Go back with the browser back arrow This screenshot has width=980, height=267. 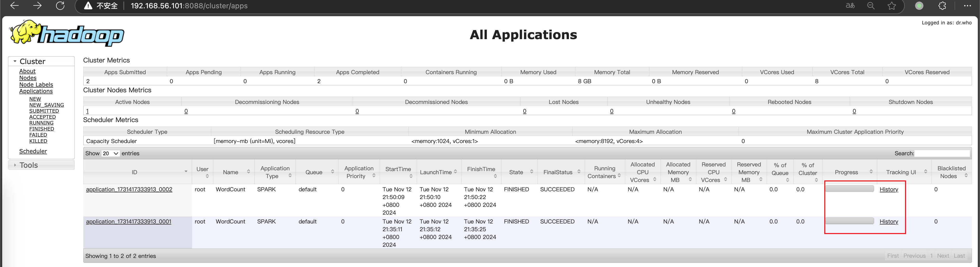[x=15, y=6]
